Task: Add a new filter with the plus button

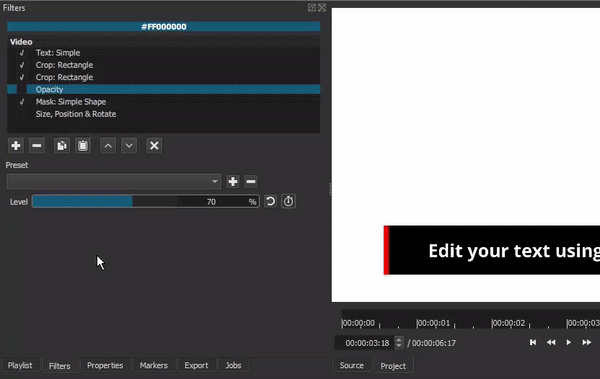Action: pos(16,146)
